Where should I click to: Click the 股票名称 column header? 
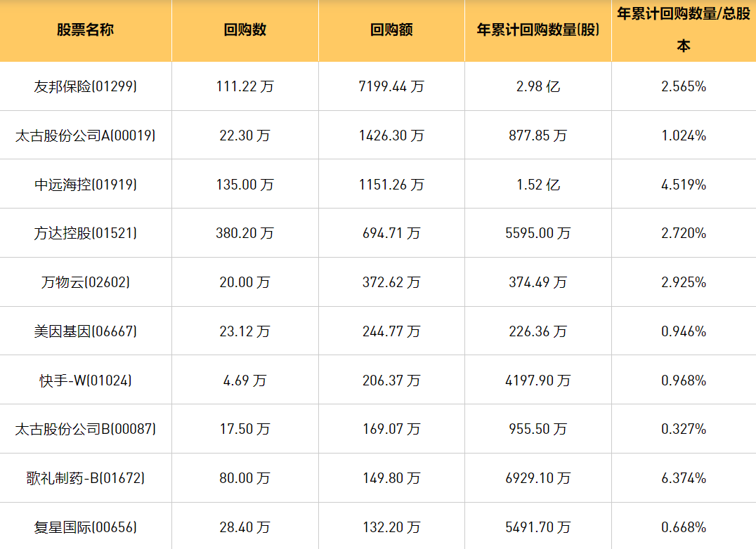[85, 30]
